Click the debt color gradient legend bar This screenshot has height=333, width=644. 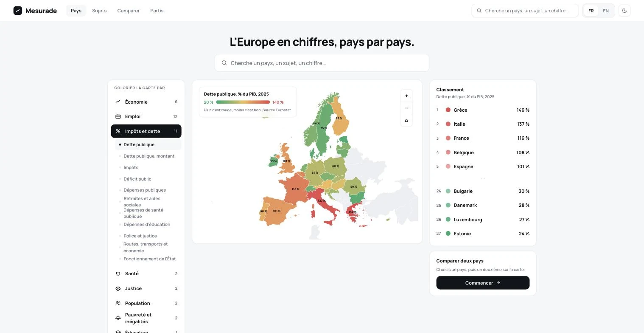[x=243, y=102]
